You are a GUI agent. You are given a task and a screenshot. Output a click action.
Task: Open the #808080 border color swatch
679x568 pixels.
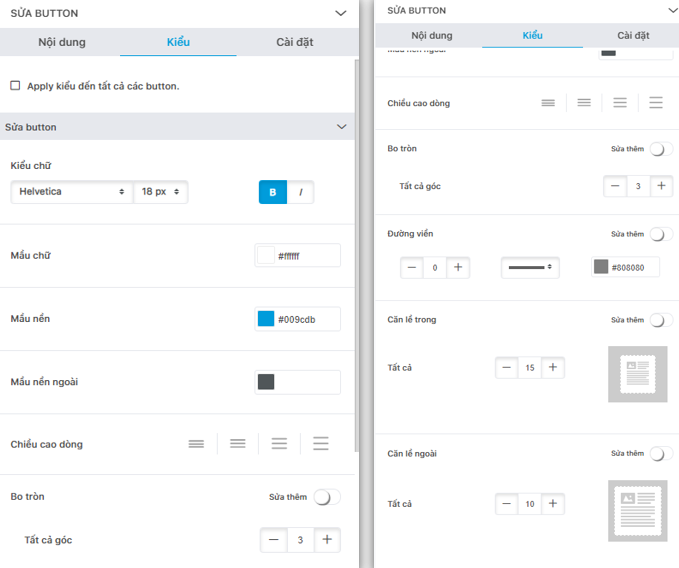(x=601, y=267)
